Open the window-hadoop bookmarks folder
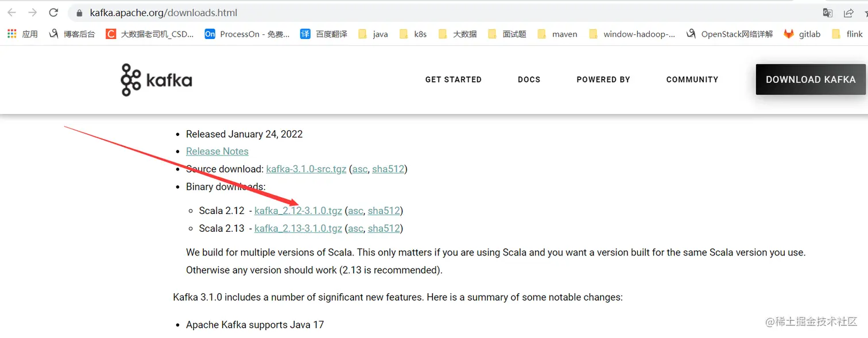 (631, 34)
